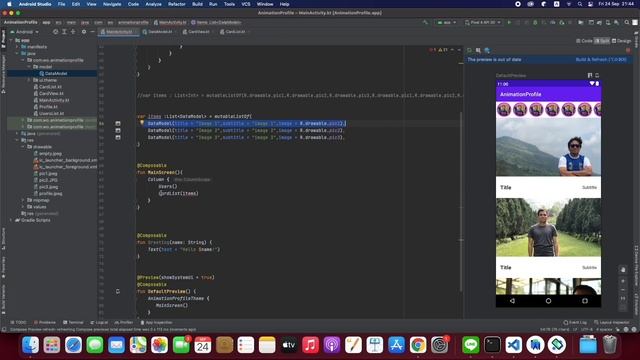Open Project panel gear settings
The height and width of the screenshot is (360, 640).
coord(84,31)
